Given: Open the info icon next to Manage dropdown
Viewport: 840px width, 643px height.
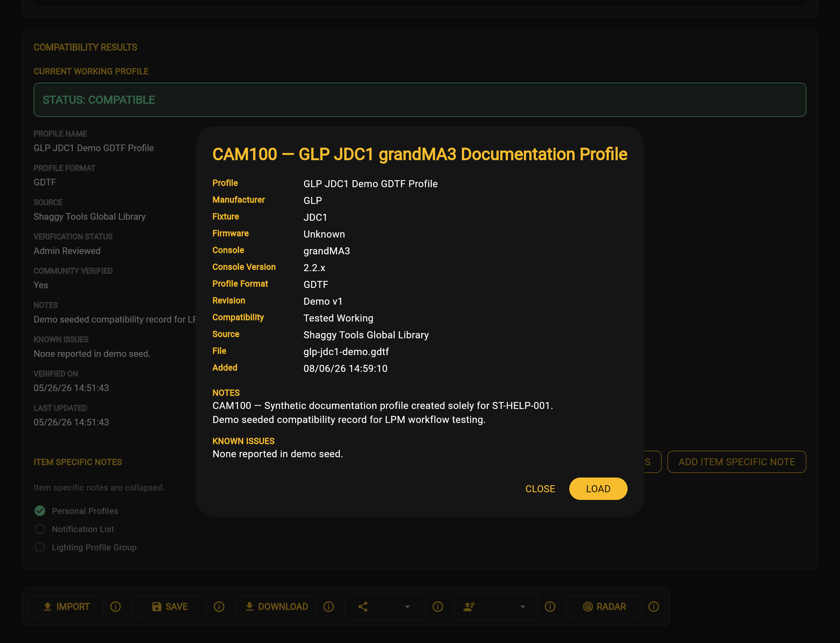Looking at the screenshot, I should 550,607.
